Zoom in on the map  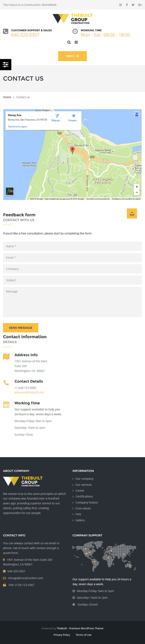(137, 187)
